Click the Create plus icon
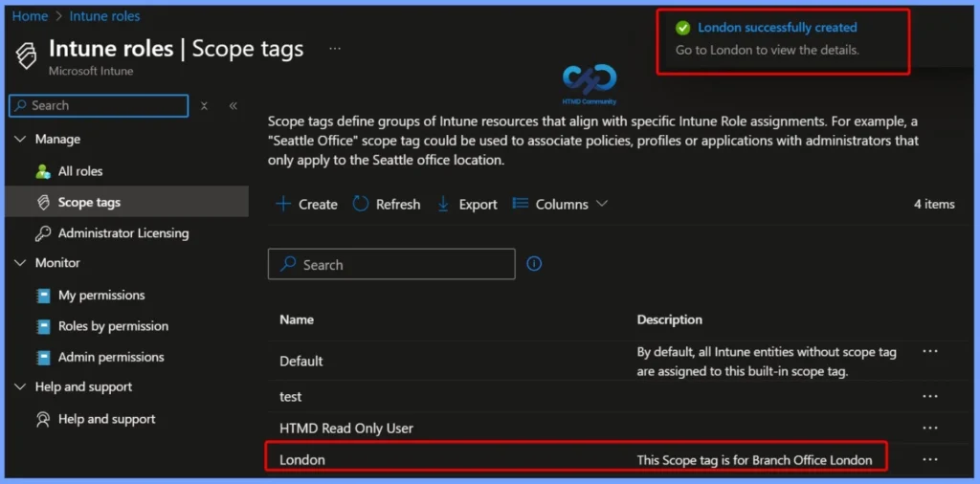Image resolution: width=980 pixels, height=484 pixels. [x=283, y=204]
